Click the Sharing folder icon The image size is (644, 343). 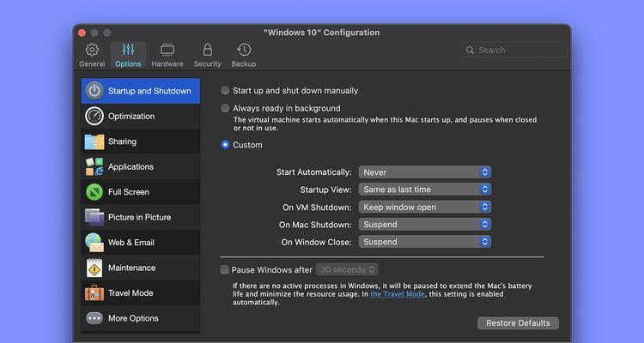coord(94,141)
